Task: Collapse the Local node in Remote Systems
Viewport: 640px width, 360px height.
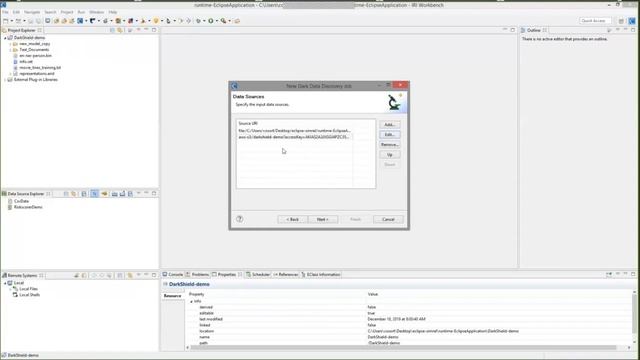Action: pyautogui.click(x=5, y=283)
